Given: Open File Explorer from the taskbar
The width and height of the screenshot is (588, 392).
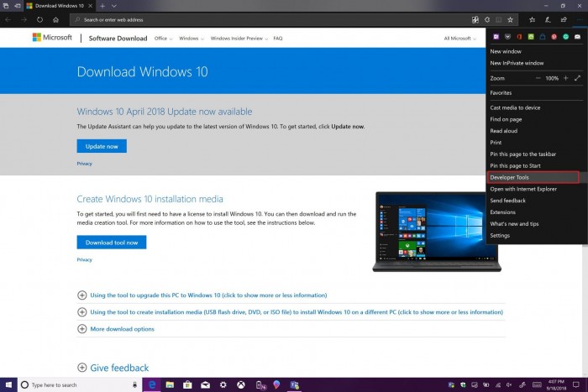Looking at the screenshot, I should (x=170, y=385).
